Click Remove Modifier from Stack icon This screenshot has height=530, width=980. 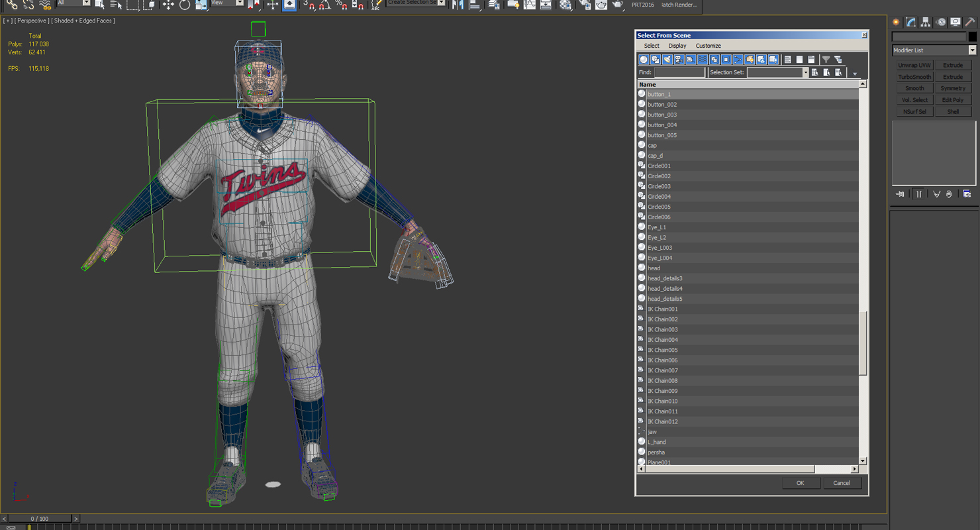pos(949,194)
